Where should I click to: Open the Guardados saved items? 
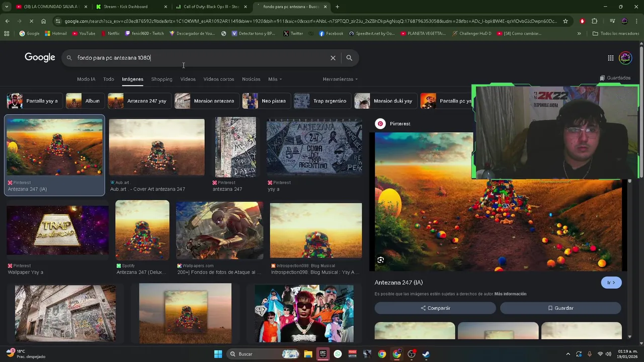click(x=615, y=78)
